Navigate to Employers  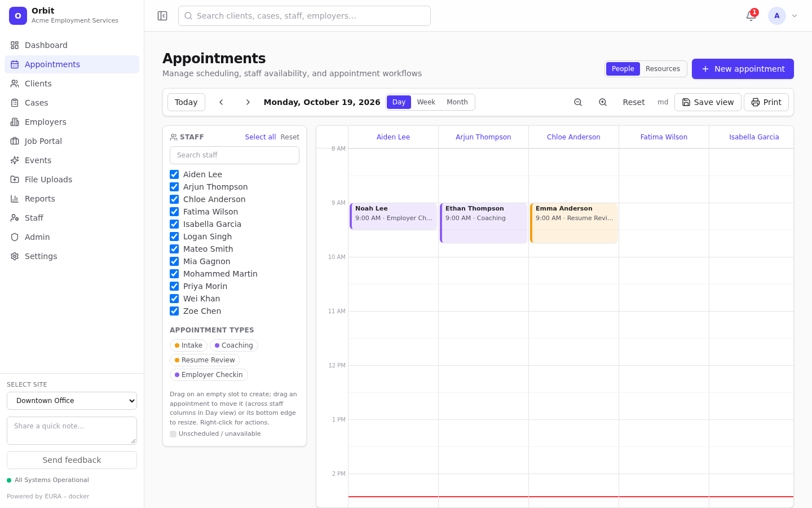coord(72,122)
